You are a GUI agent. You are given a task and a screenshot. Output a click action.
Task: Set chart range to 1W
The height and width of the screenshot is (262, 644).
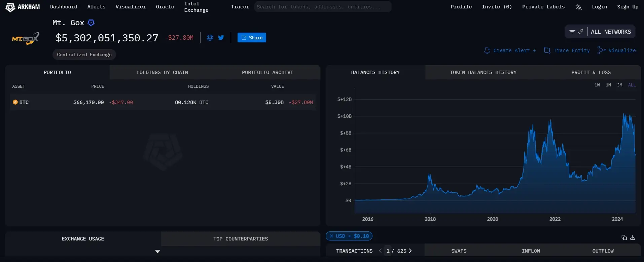(x=597, y=85)
